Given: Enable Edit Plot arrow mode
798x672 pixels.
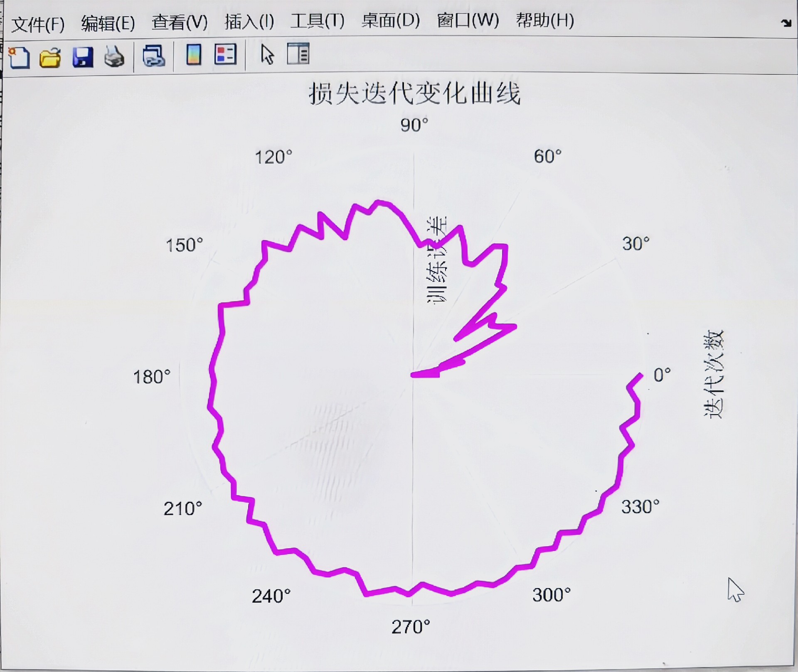Looking at the screenshot, I should (x=267, y=54).
